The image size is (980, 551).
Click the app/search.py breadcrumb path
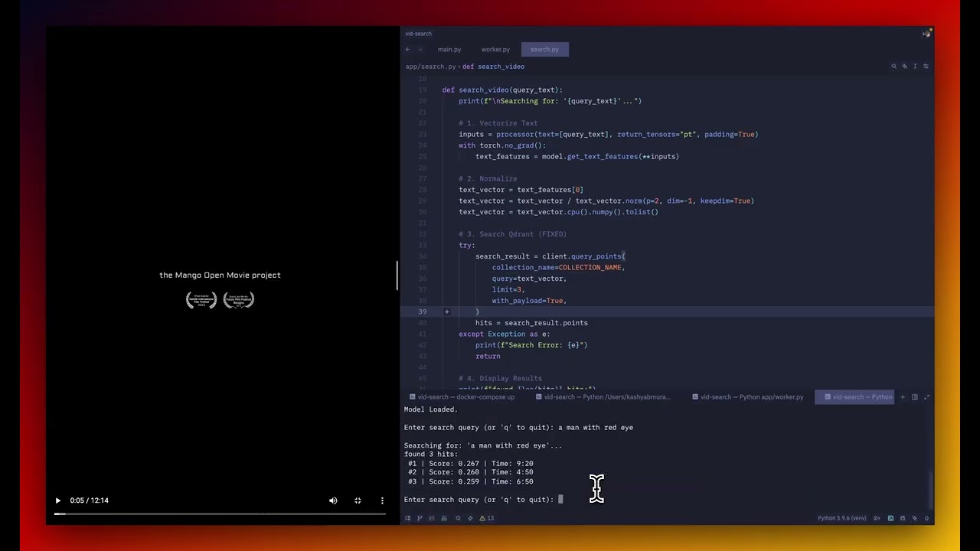(430, 67)
